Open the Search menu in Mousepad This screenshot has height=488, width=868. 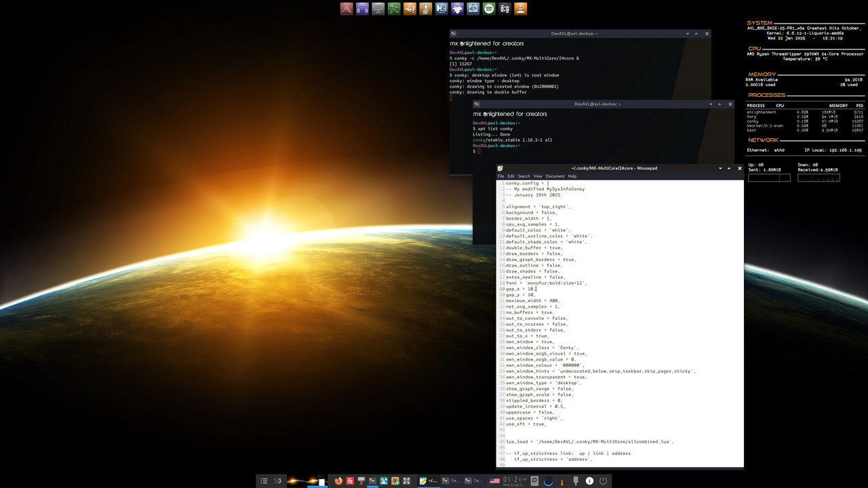point(524,176)
